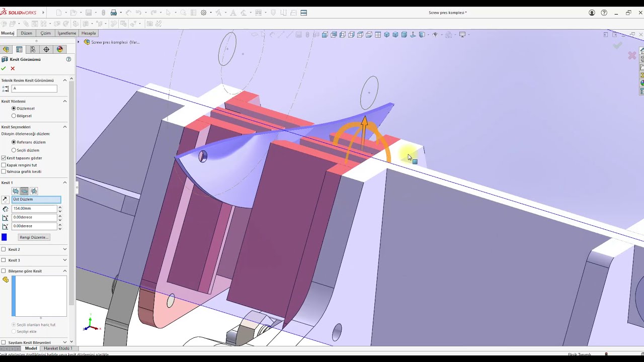Click the Y rotation 0.00derece field
The height and width of the screenshot is (362, 644).
34,226
